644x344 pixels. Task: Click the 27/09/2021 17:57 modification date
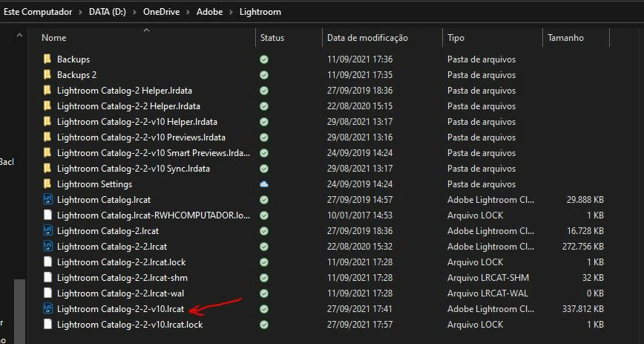pos(360,324)
